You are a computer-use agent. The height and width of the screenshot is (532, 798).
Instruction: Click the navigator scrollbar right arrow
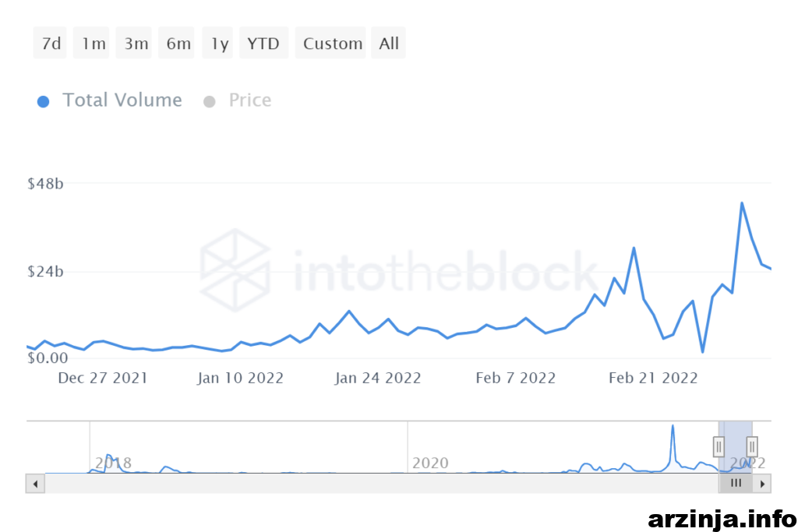(x=762, y=484)
